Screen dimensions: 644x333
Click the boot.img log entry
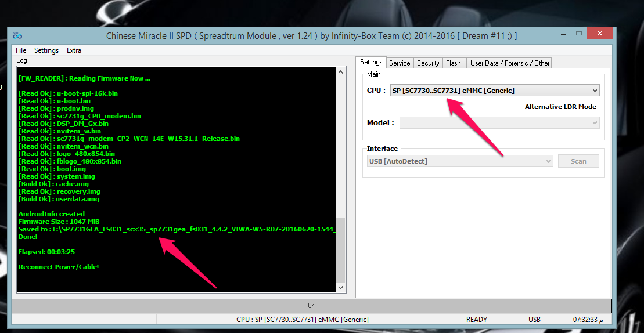pyautogui.click(x=52, y=169)
